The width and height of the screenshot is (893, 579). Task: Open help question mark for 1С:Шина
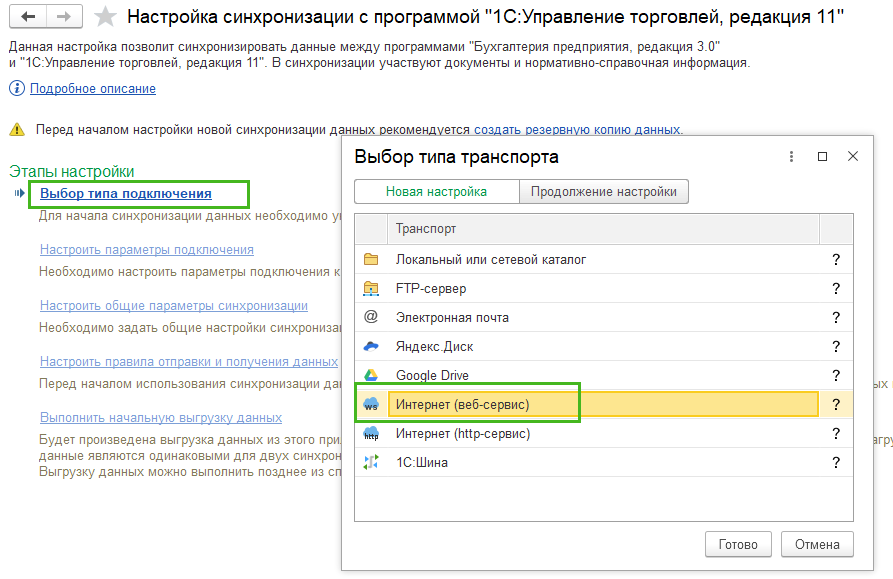click(x=835, y=462)
